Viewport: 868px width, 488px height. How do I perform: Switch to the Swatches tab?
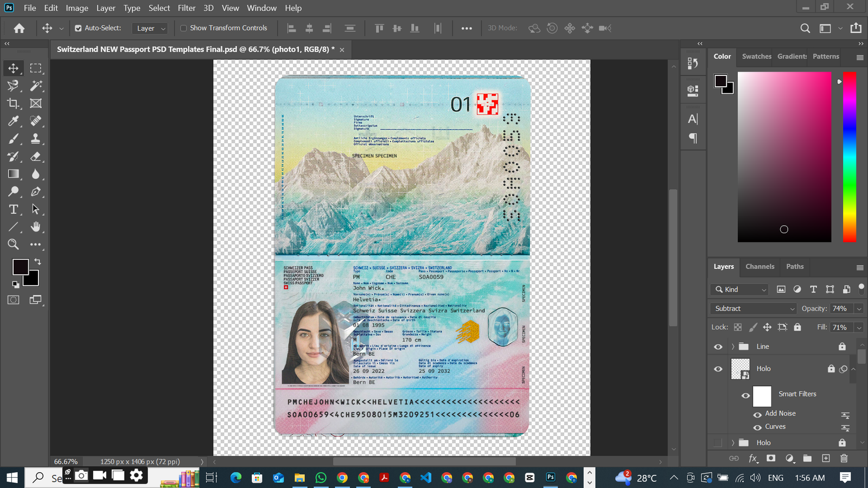click(756, 56)
